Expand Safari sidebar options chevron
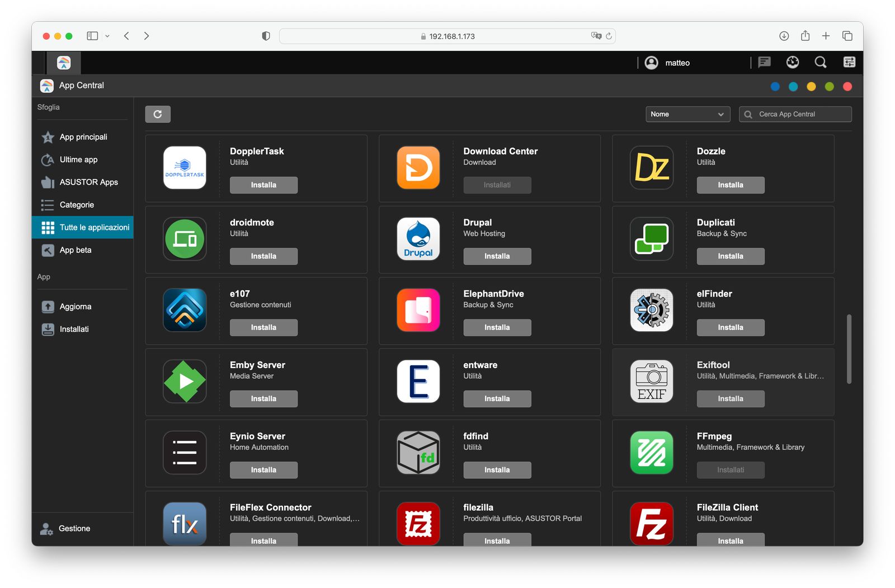This screenshot has height=588, width=895. tap(107, 36)
